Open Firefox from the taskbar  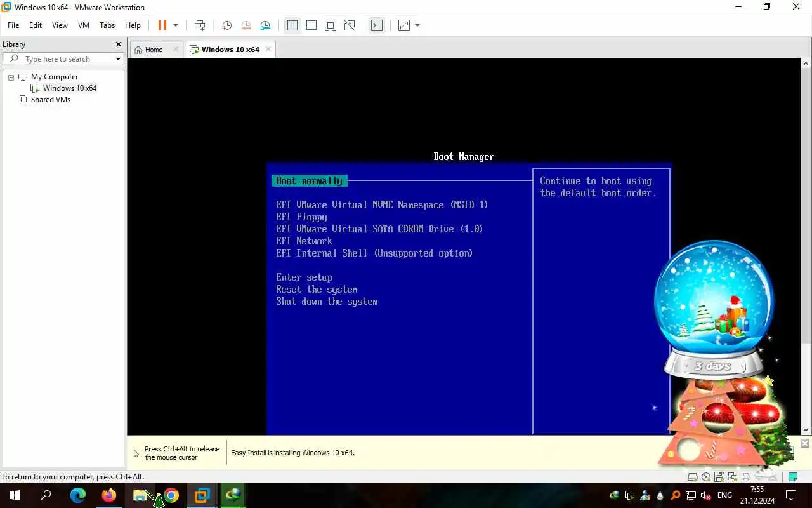coord(108,495)
